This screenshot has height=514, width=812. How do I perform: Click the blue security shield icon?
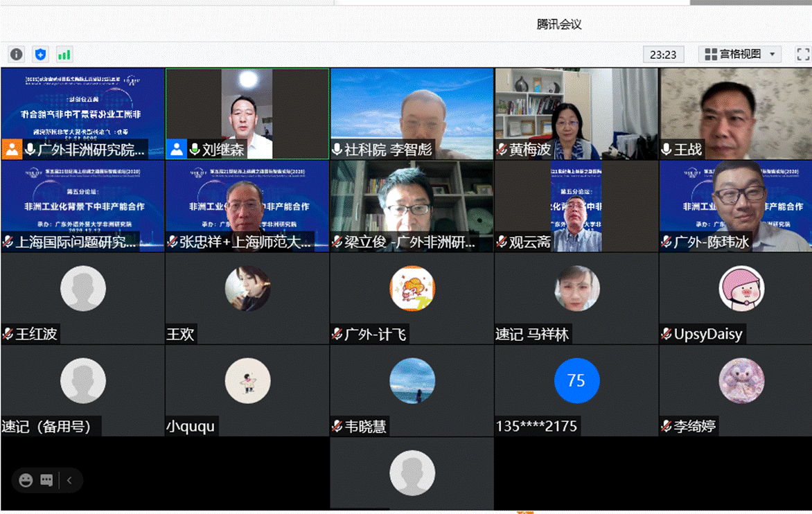(x=40, y=54)
